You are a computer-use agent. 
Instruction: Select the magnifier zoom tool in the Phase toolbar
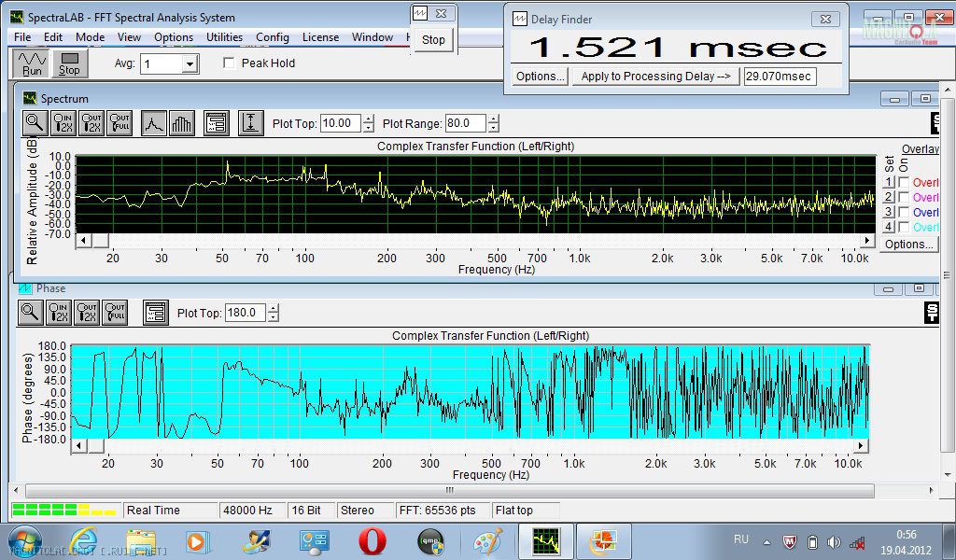coord(30,313)
